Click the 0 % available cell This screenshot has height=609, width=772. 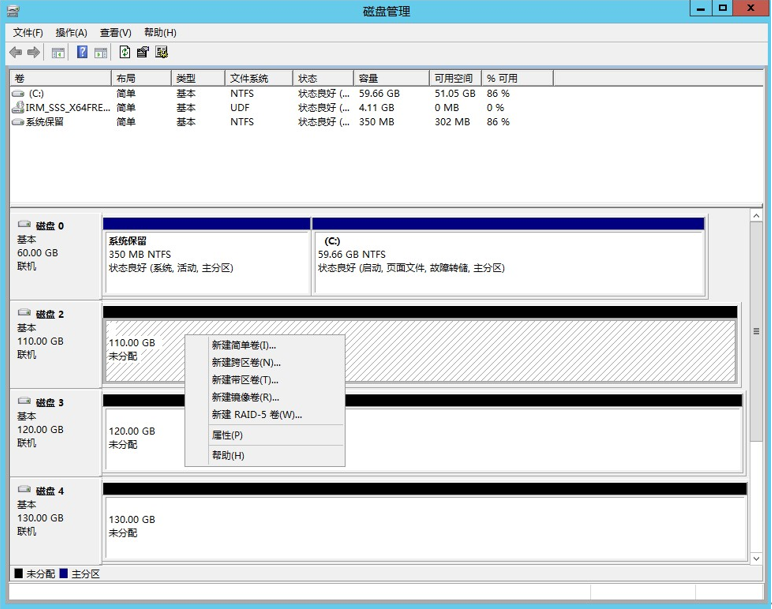(x=495, y=107)
